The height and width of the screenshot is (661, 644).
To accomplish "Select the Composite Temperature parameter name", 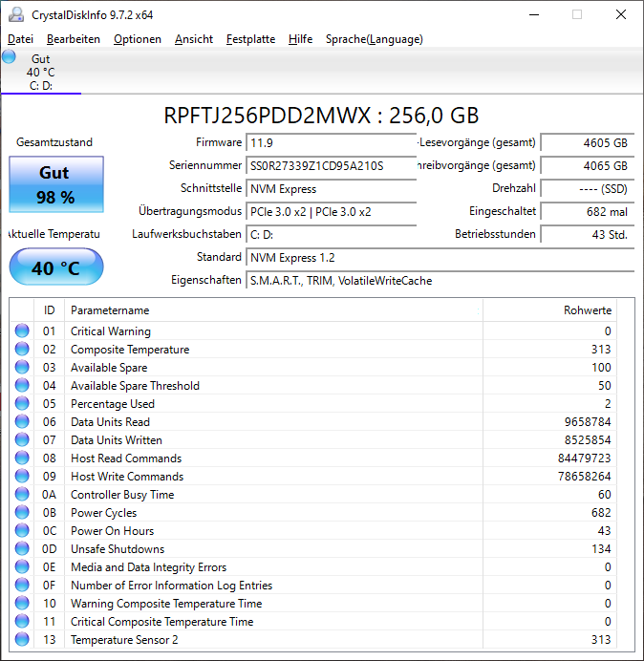I will tap(130, 350).
